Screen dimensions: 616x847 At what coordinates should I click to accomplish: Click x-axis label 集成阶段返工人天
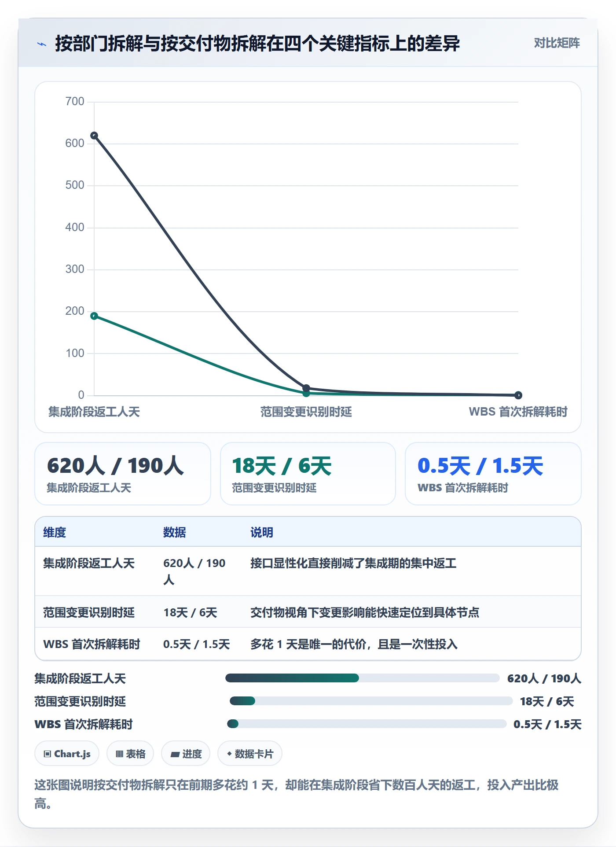click(94, 412)
